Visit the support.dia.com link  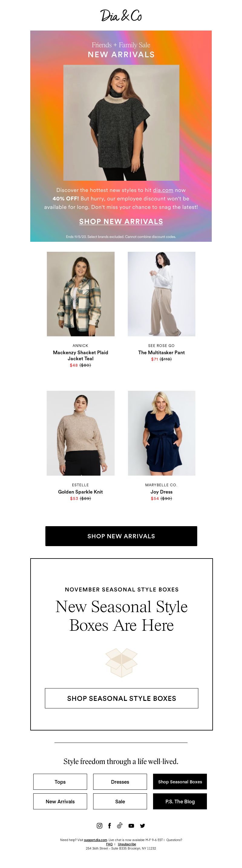pos(95,840)
